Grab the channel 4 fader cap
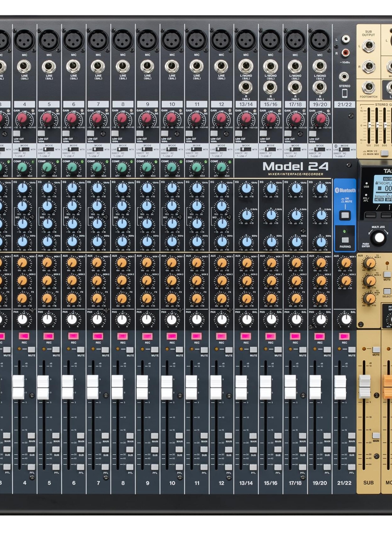This screenshot has width=392, height=549. coord(19,387)
